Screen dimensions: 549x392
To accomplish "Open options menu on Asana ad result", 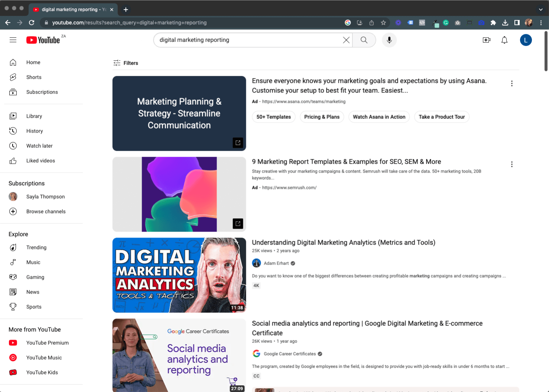I will click(512, 83).
